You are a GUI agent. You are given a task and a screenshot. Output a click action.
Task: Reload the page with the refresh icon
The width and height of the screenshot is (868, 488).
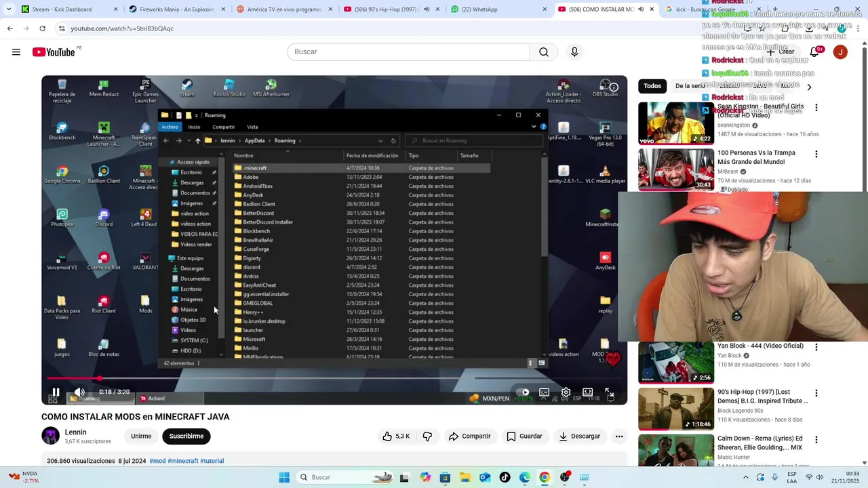pos(42,28)
